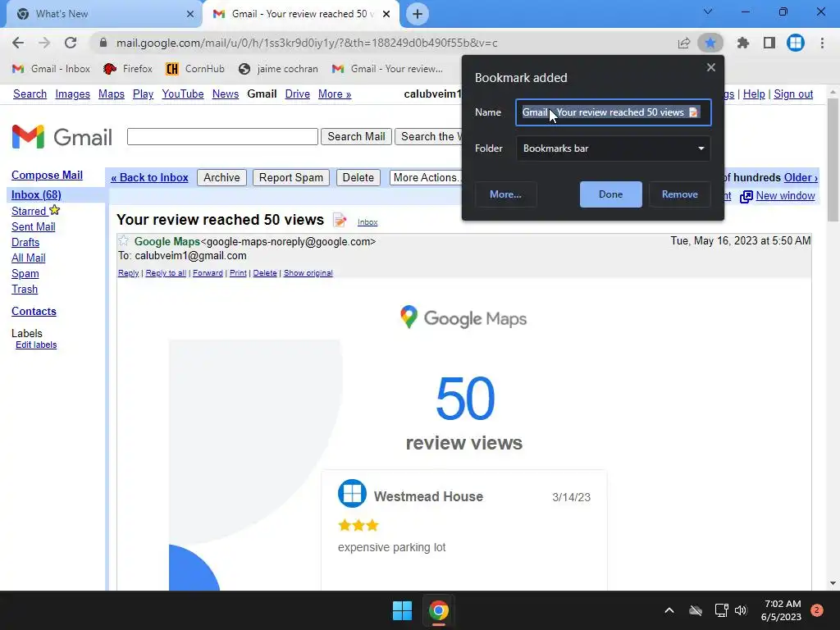Show hidden system tray icons

pyautogui.click(x=669, y=610)
